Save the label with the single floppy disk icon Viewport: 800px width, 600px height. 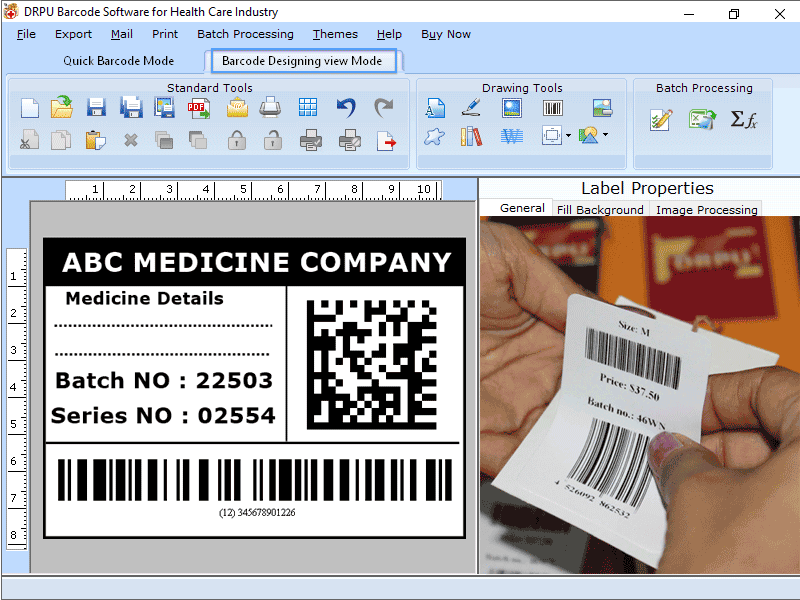pos(96,108)
